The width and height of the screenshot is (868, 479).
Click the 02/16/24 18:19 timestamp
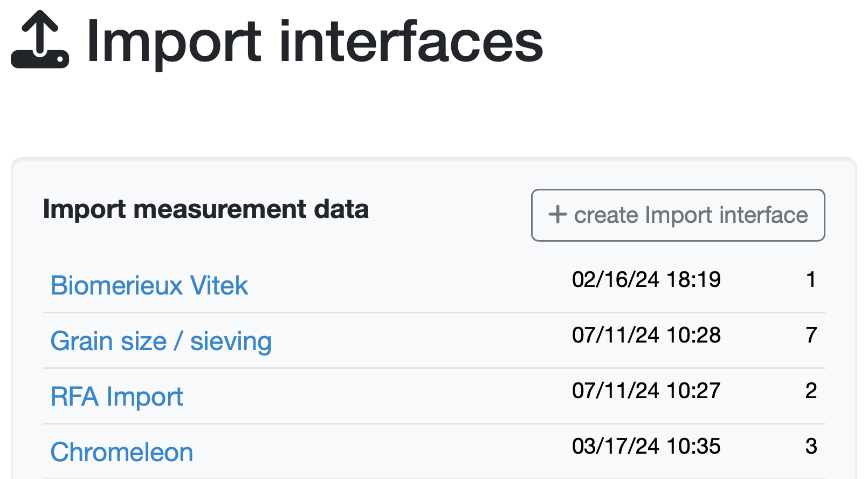click(646, 279)
